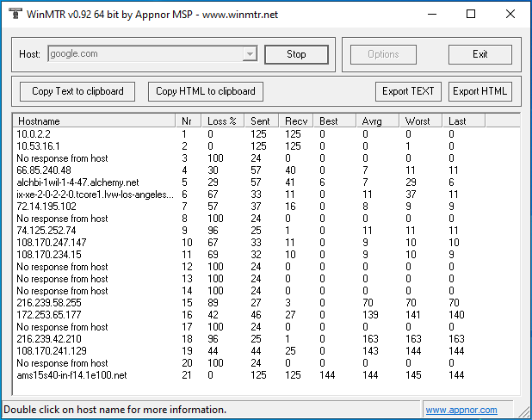Image resolution: width=532 pixels, height=420 pixels.
Task: Click the window resize grip corner
Action: pyautogui.click(x=525, y=413)
